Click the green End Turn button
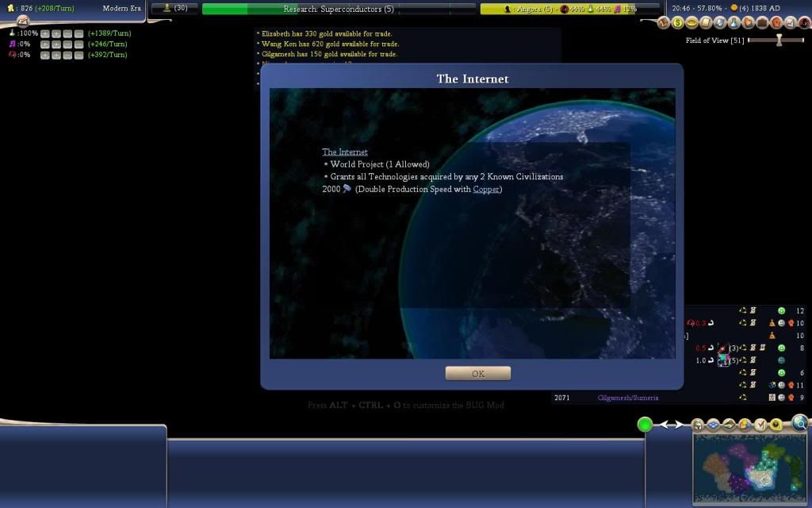This screenshot has height=508, width=812. tap(645, 424)
